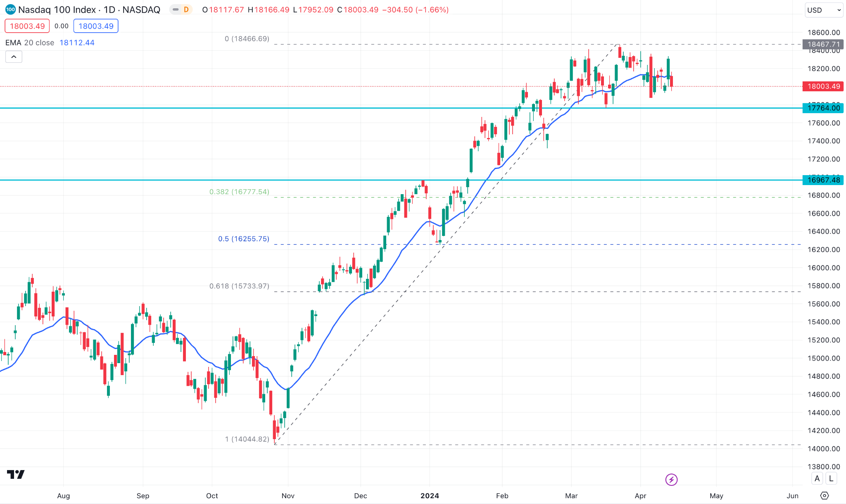Click the spread value 0.00
846x504 pixels.
[62, 26]
